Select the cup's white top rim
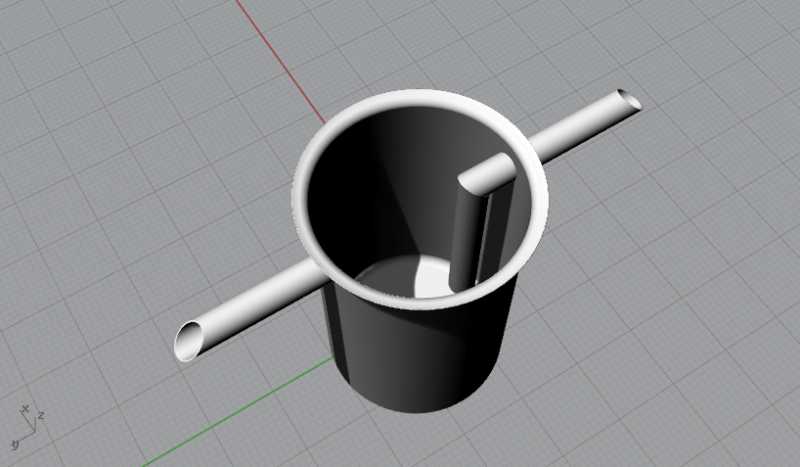The width and height of the screenshot is (800, 467). coord(420,100)
